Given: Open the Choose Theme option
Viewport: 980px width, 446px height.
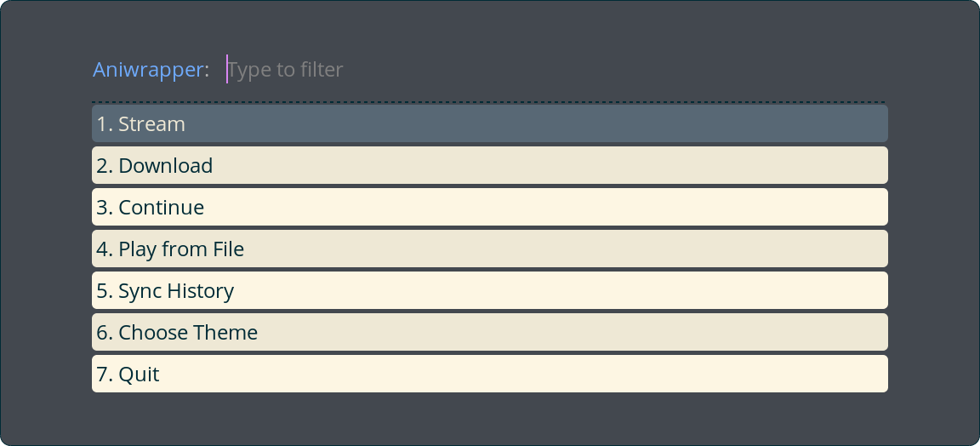Looking at the screenshot, I should click(x=489, y=332).
